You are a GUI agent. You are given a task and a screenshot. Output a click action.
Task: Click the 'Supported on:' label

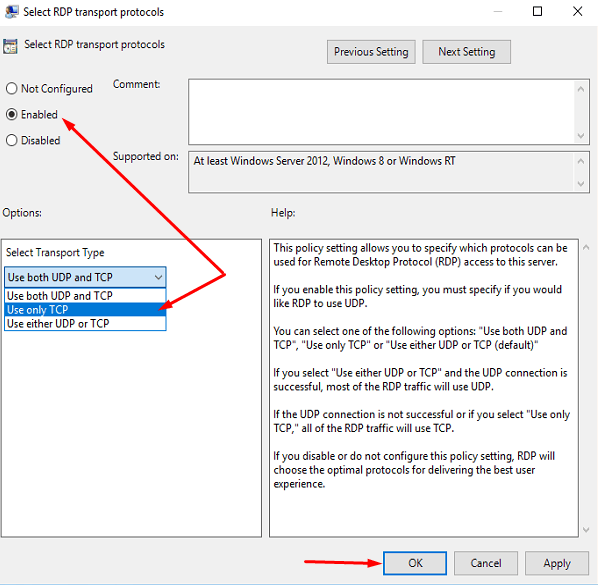coord(146,156)
